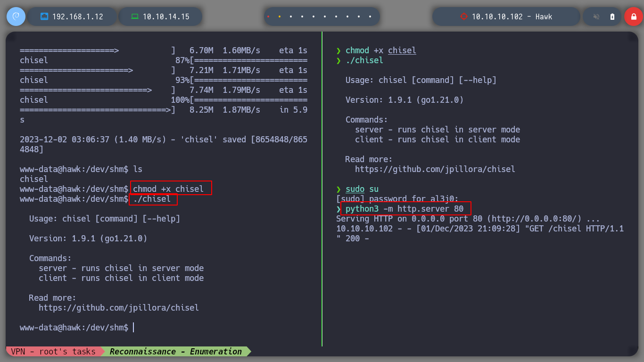Click the 'sudo su' command
The width and height of the screenshot is (644, 362).
362,189
